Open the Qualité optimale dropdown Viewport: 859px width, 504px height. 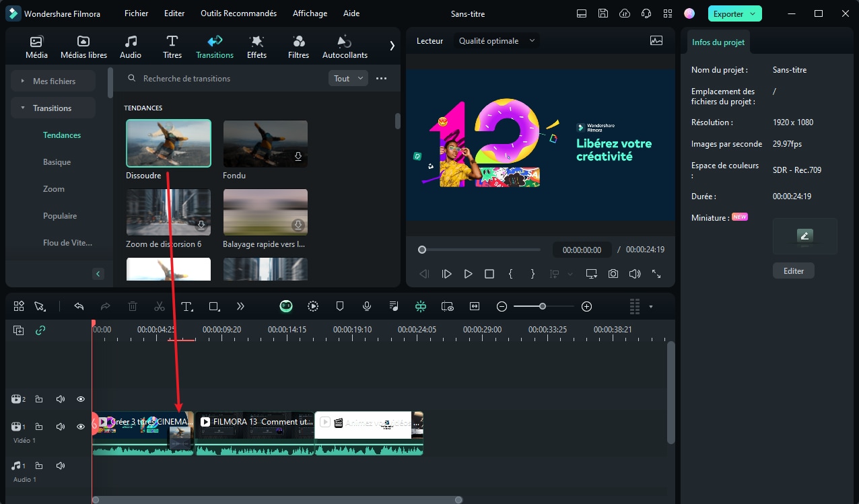tap(497, 41)
